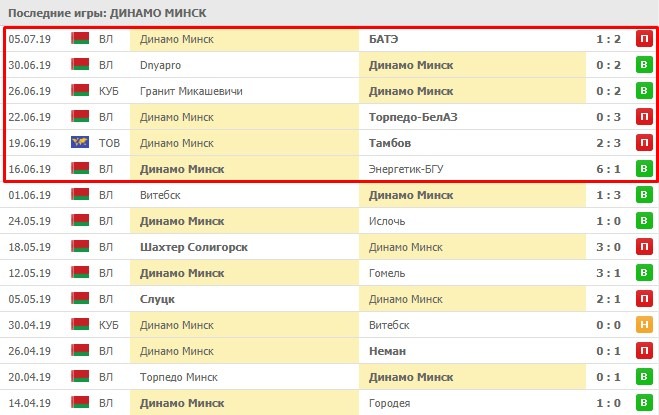Click the red loss badge for 05.07.19 match
The height and width of the screenshot is (415, 659).
tap(644, 39)
